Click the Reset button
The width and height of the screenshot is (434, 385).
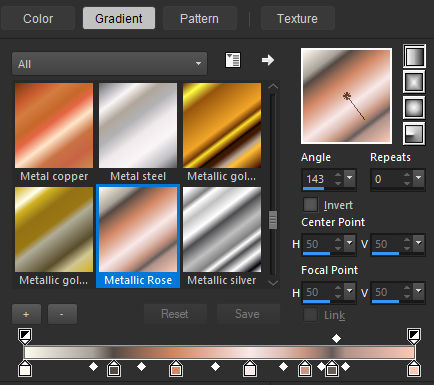coord(175,314)
